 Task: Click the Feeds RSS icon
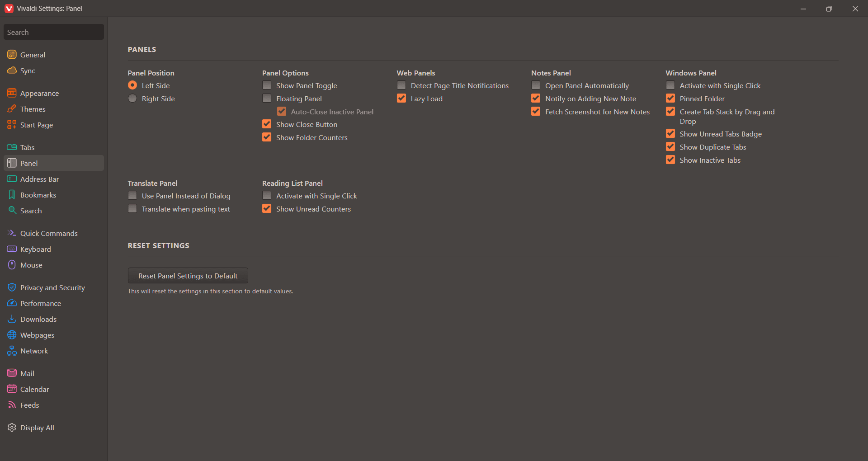12,405
